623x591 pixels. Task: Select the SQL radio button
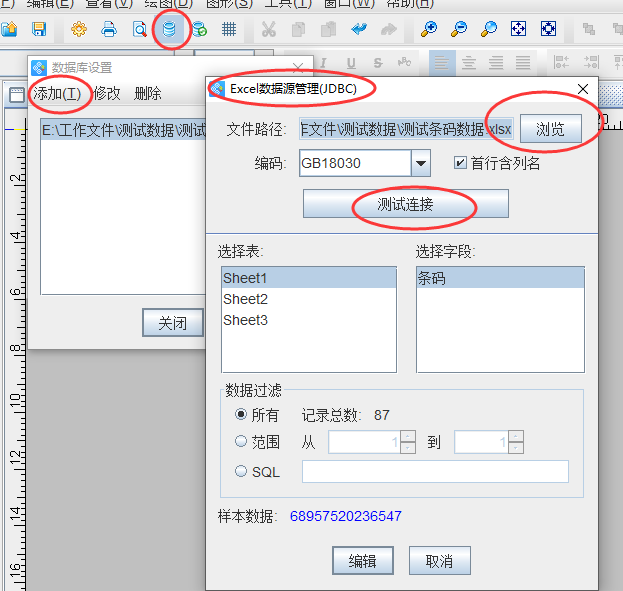click(x=241, y=472)
